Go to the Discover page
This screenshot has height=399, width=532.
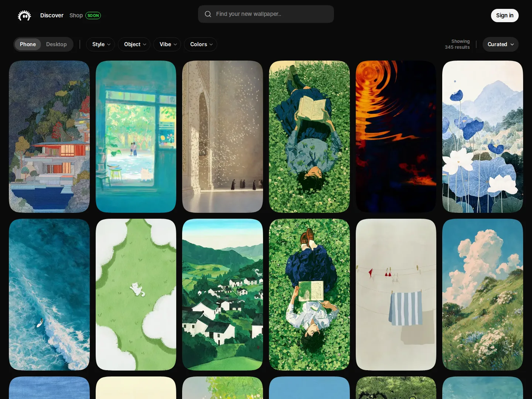[x=52, y=16]
